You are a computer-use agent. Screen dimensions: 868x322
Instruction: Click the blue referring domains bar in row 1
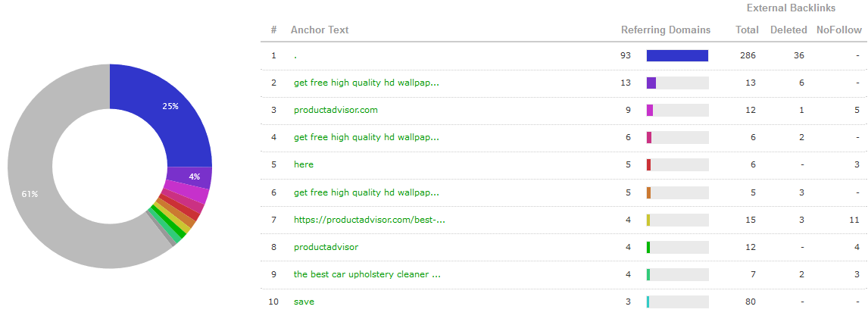[678, 55]
